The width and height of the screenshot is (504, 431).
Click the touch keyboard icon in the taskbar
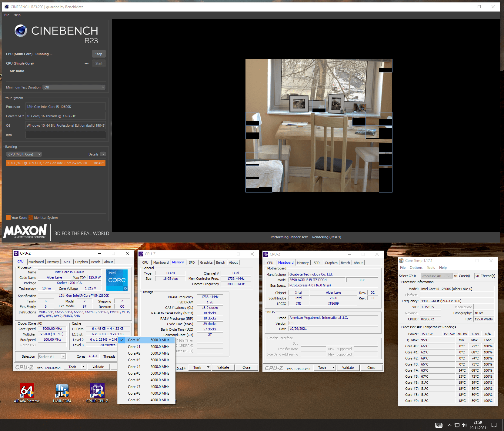pos(439,425)
